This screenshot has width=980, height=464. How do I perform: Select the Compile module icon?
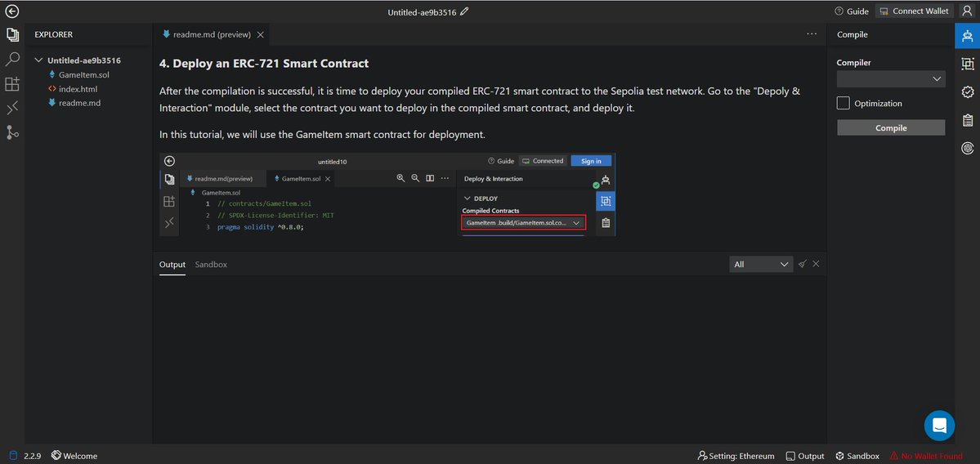coord(968,36)
